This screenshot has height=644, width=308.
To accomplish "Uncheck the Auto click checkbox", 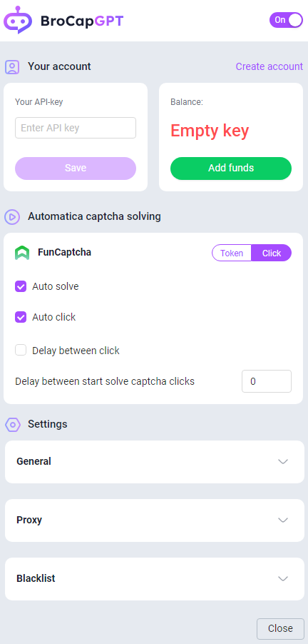I will coord(21,317).
